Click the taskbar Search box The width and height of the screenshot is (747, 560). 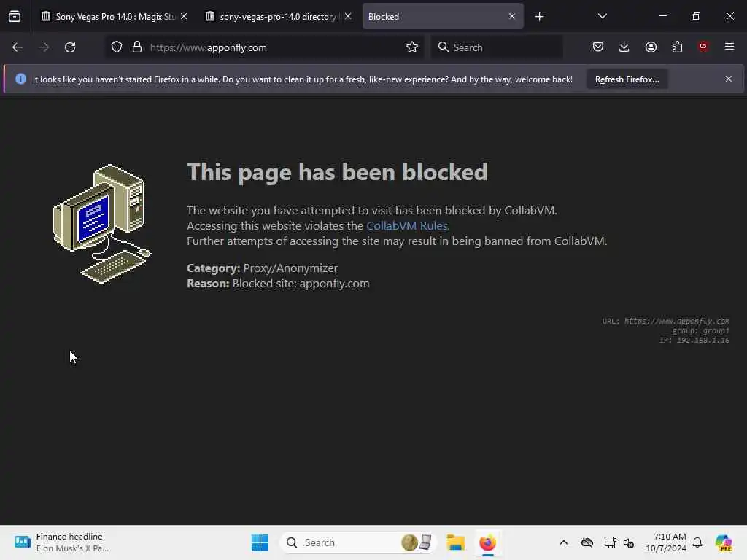(357, 542)
